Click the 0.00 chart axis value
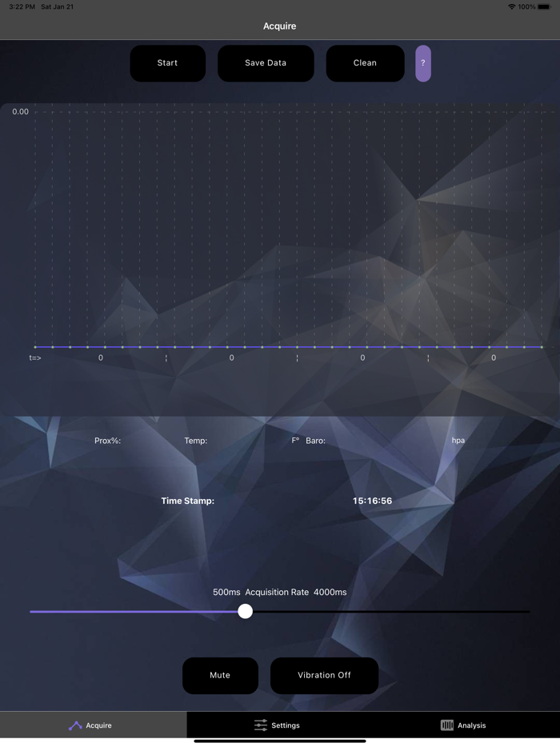 pos(21,111)
